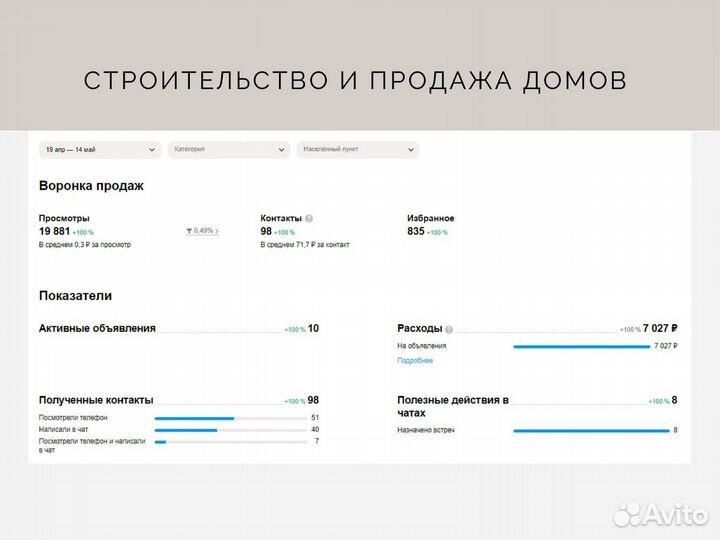720x540 pixels.
Task: Select the Контакты funnel value 98
Action: point(266,231)
